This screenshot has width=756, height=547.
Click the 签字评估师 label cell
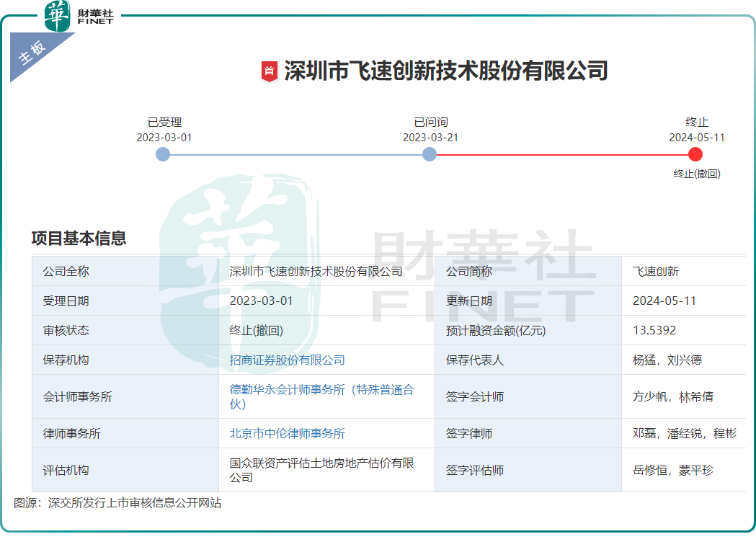(x=528, y=470)
